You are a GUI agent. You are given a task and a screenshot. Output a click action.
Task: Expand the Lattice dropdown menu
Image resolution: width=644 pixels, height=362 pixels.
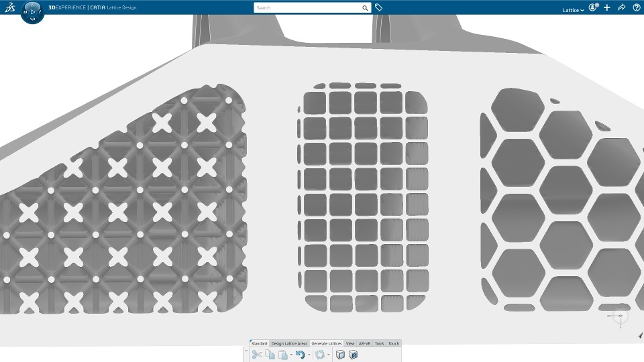[x=574, y=10]
